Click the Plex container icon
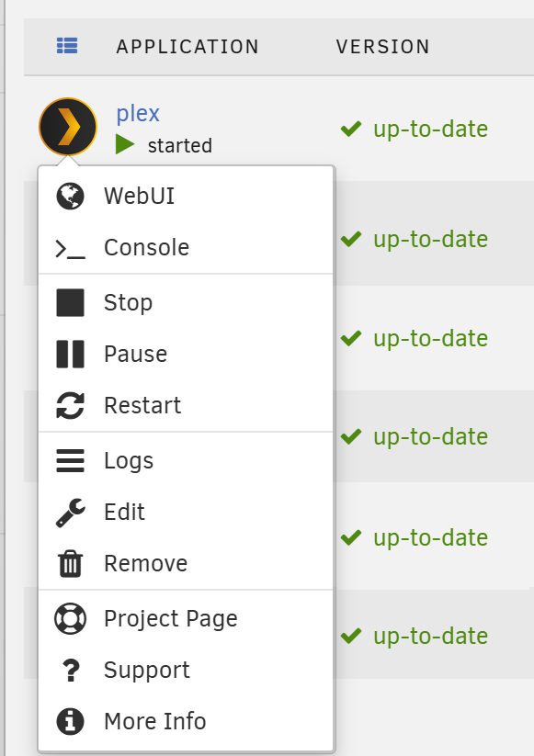The image size is (534, 756). 67,127
